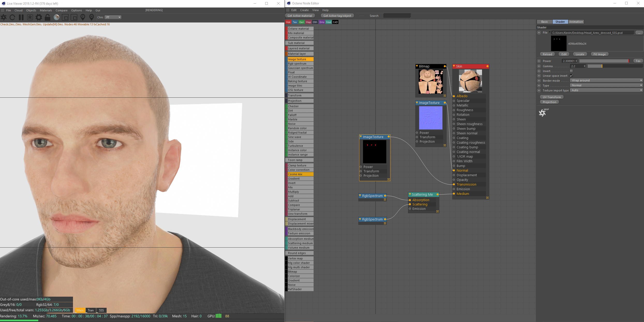Enable the Invert checkbox
This screenshot has height=322, width=644.
pos(571,71)
